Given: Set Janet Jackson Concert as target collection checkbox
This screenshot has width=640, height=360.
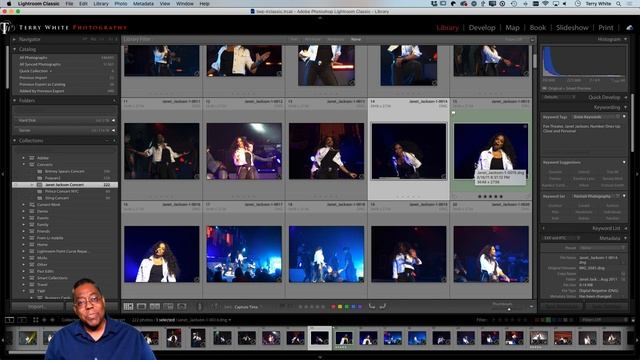Looking at the screenshot, I should [x=16, y=185].
